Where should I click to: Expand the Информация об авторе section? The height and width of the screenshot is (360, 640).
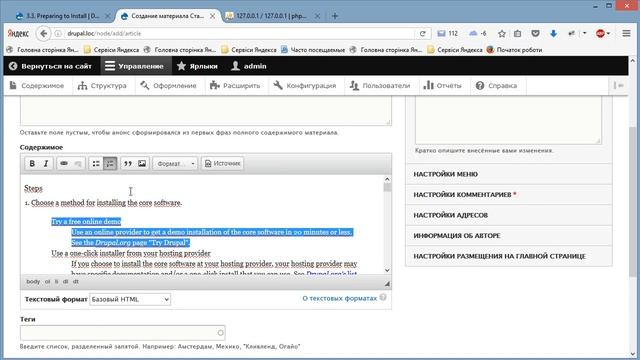509,236
